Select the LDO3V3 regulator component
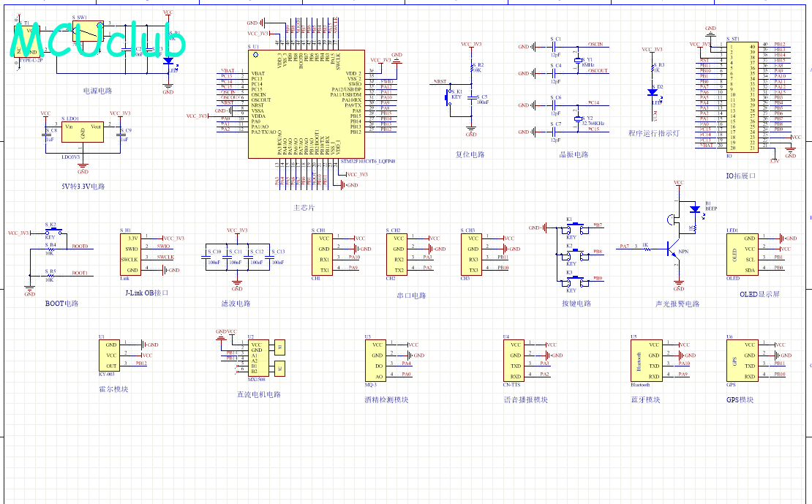Viewport: 812px width, 504px height. [83, 132]
